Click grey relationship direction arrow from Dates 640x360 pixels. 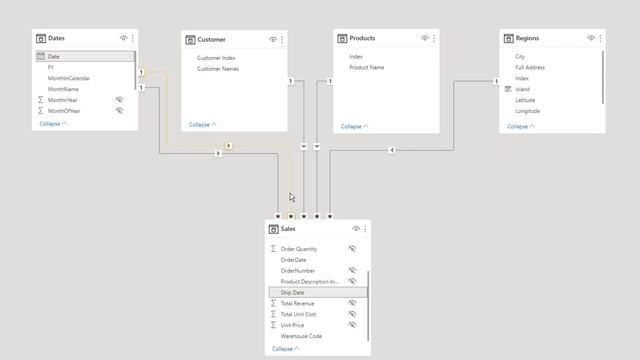pos(218,153)
